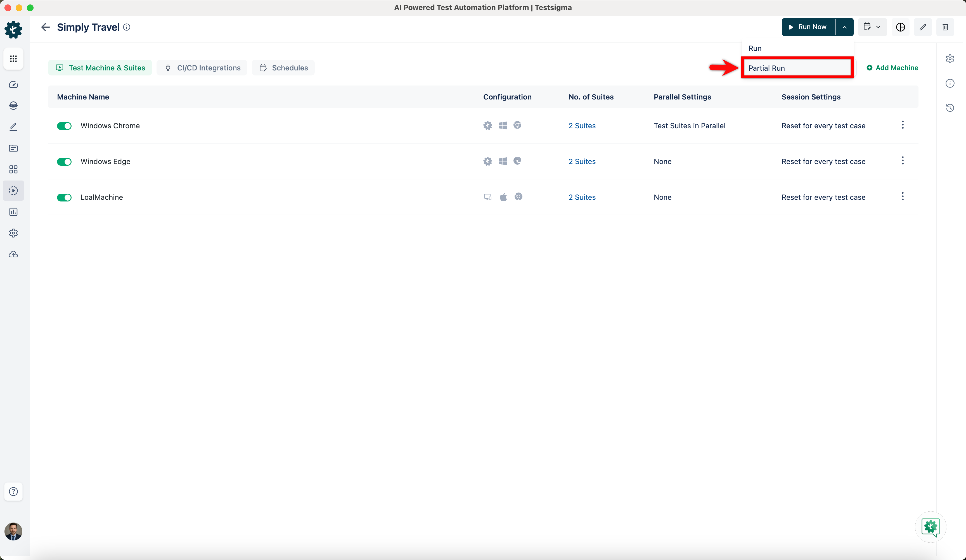This screenshot has height=560, width=966.
Task: Click the cloud upload sidebar icon
Action: [13, 255]
